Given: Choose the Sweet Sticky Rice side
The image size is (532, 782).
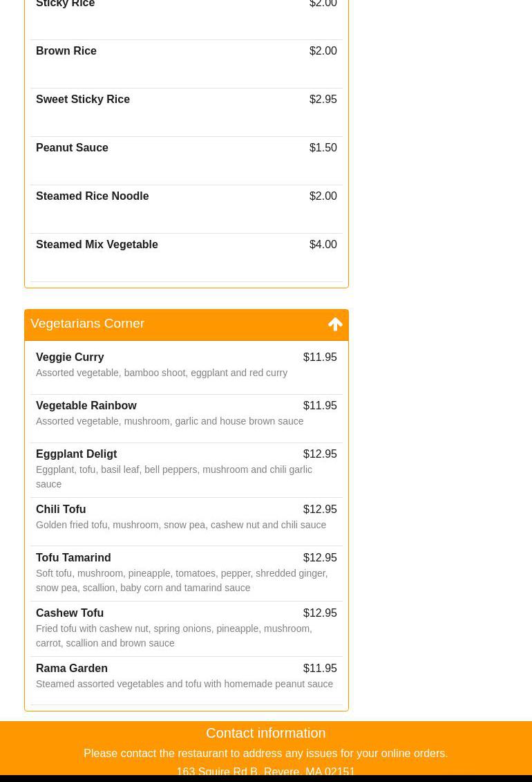Looking at the screenshot, I should 83,100.
